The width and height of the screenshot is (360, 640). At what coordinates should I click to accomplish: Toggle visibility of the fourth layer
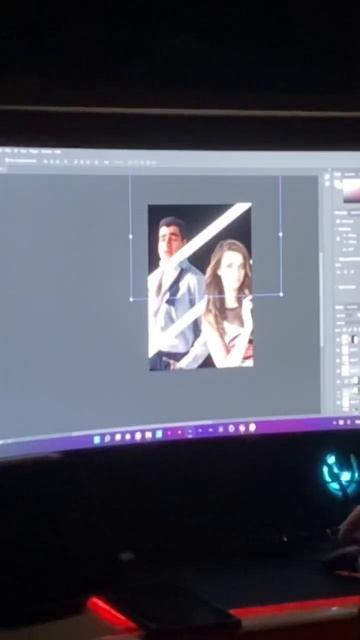click(x=338, y=371)
